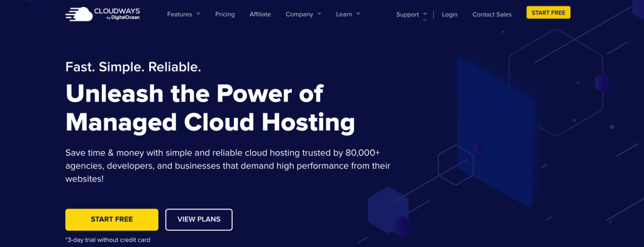Screen dimensions: 644x247
Task: Click the Cloudways by DigitalOcean logo
Action: [x=103, y=14]
